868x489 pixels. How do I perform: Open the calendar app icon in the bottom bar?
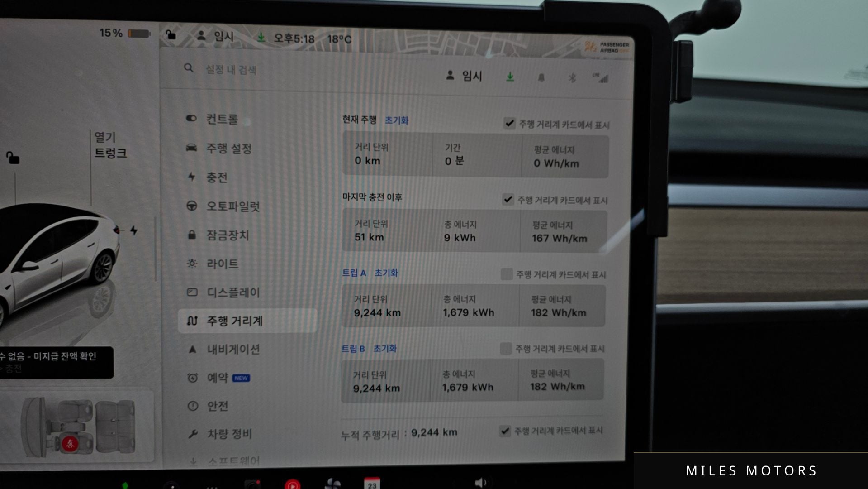372,484
